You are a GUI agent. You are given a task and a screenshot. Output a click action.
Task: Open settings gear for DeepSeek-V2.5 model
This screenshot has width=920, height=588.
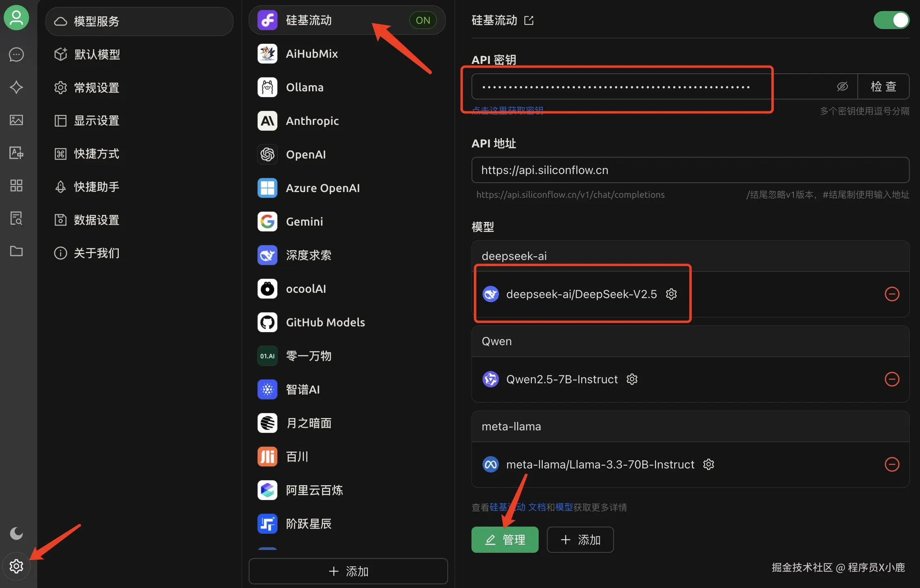pyautogui.click(x=671, y=294)
